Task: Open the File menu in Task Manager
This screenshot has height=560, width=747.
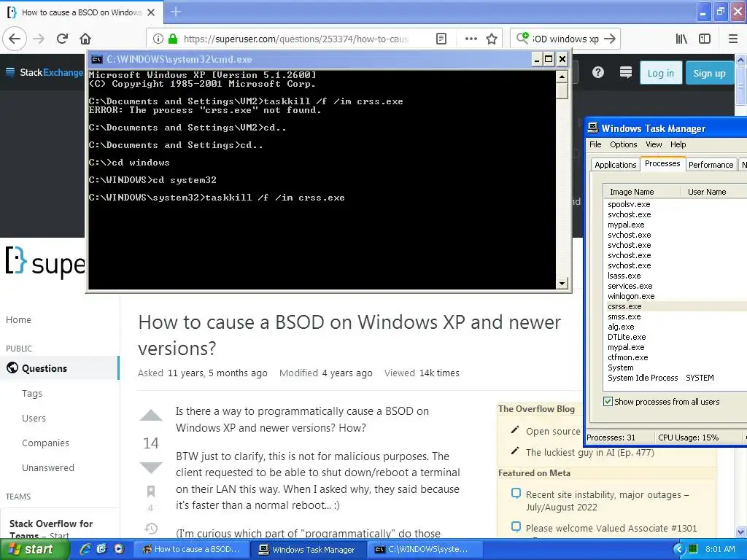Action: (x=595, y=144)
